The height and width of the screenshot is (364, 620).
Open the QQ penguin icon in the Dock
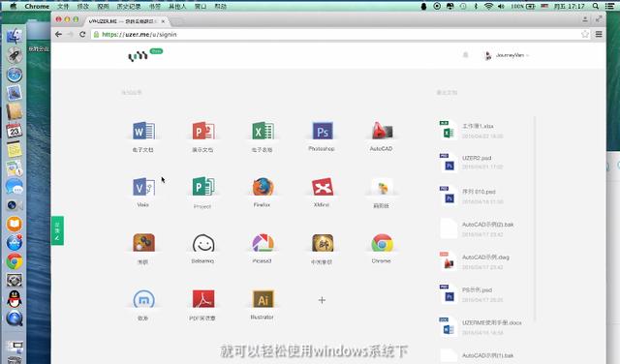(x=15, y=299)
